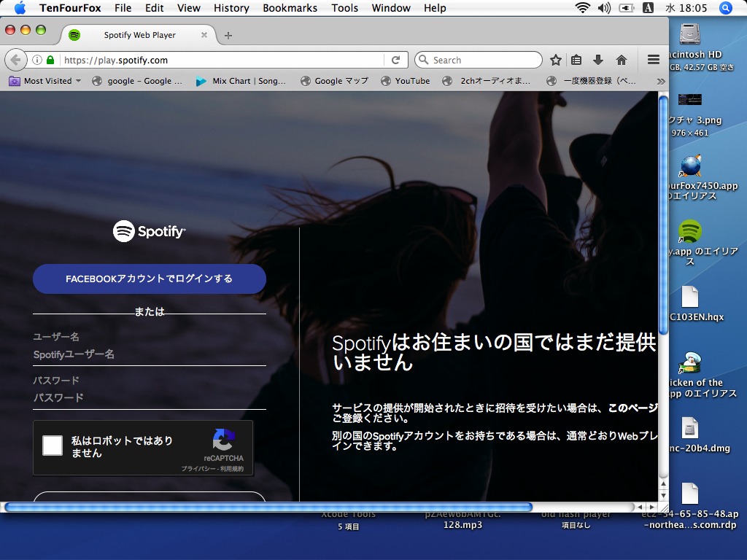The image size is (747, 560).
Task: Log in with FACEBOOKアカウントでログインする button
Action: pos(149,279)
